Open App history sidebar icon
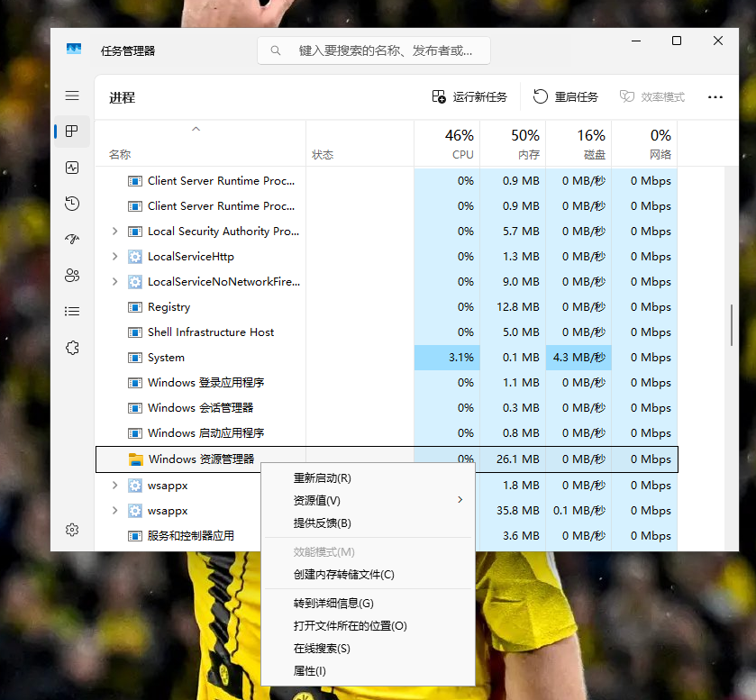This screenshot has width=756, height=700. (72, 204)
